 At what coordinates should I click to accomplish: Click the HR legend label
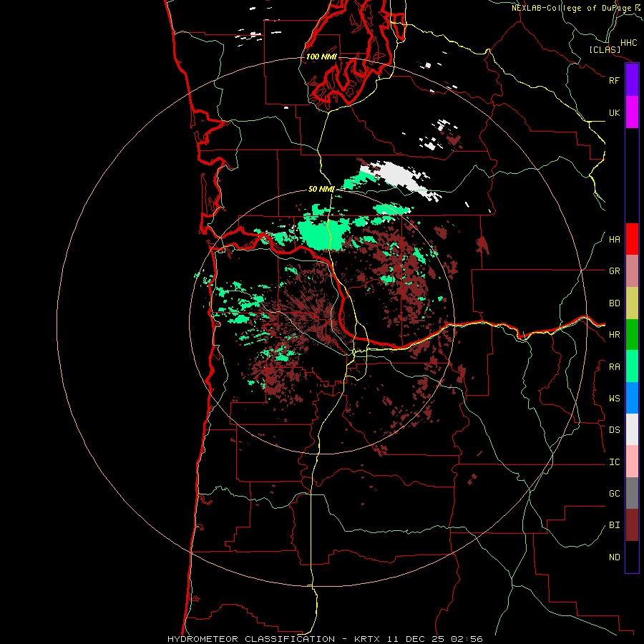(x=614, y=335)
